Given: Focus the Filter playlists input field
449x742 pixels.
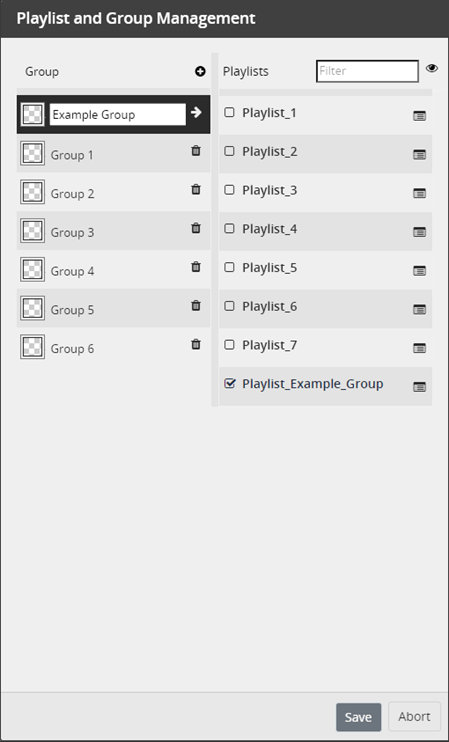Looking at the screenshot, I should point(367,71).
